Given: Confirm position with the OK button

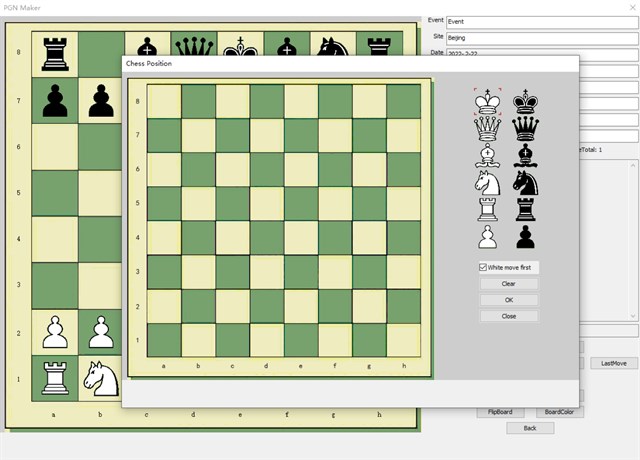Looking at the screenshot, I should (x=509, y=300).
